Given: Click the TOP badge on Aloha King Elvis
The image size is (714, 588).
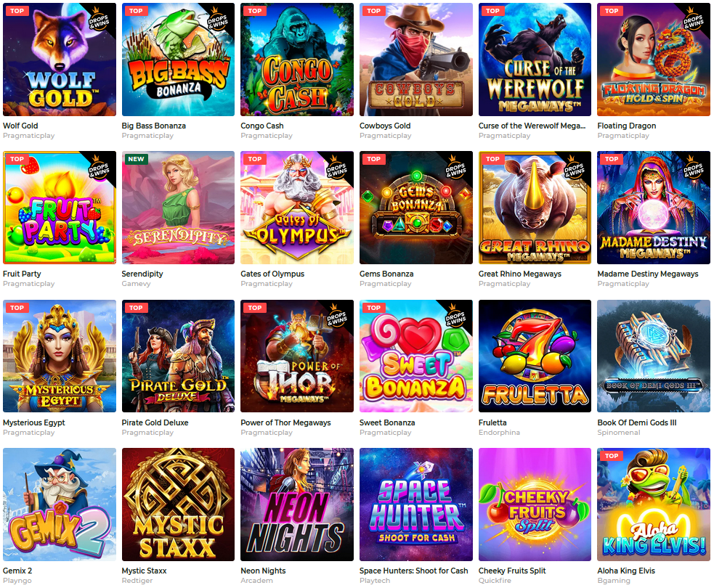Looking at the screenshot, I should tap(612, 456).
